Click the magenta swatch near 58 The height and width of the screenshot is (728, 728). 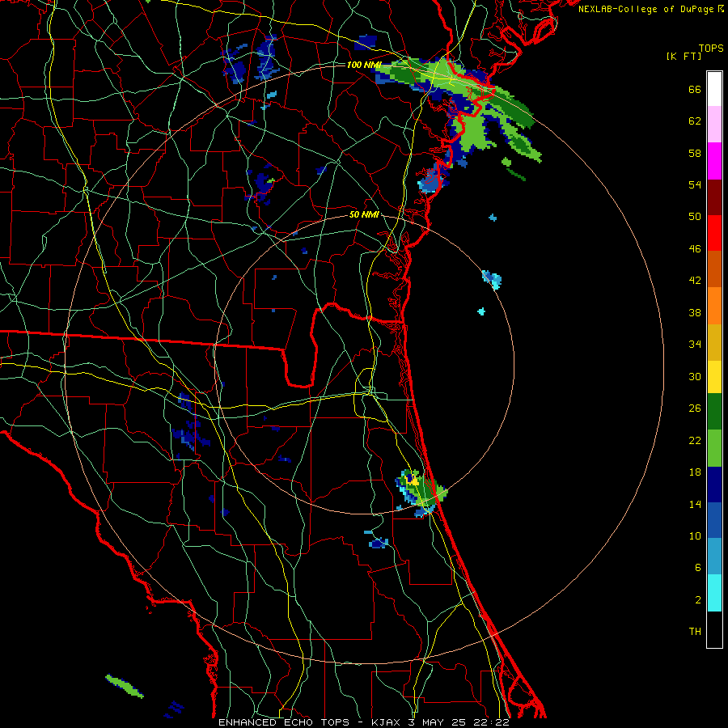tap(714, 161)
